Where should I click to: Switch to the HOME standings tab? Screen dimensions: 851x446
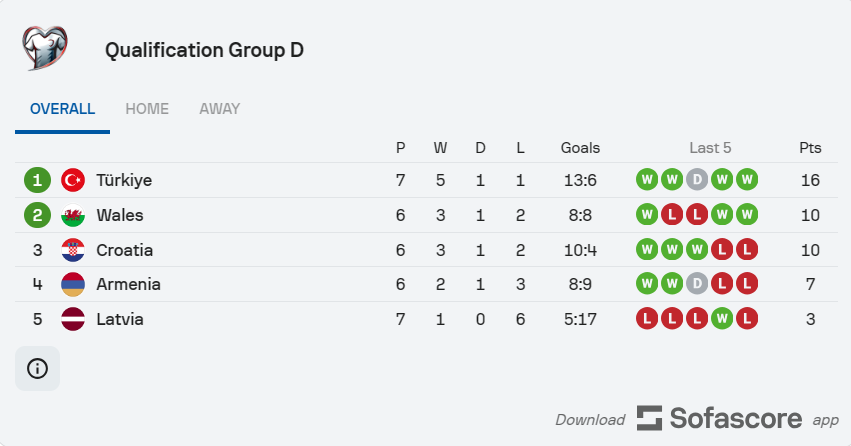(147, 109)
